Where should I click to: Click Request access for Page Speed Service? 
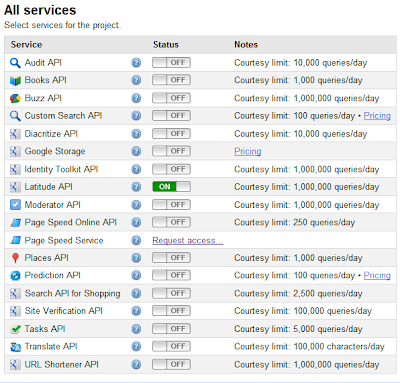click(188, 240)
